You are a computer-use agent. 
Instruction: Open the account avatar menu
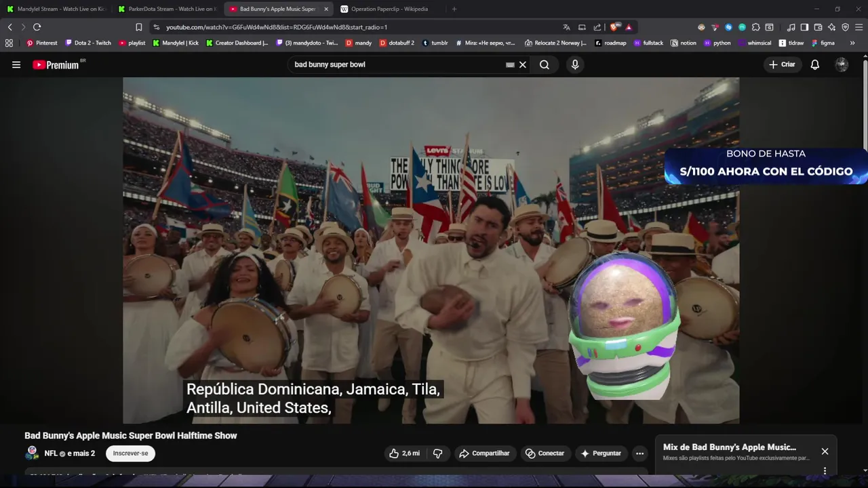pos(842,65)
